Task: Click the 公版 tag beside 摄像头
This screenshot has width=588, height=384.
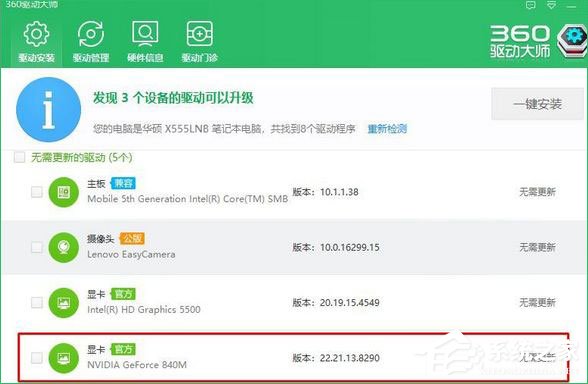Action: (132, 238)
